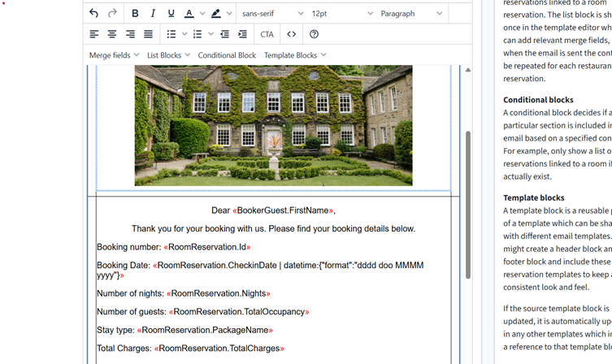Click the RoomReservation.Nights merge field
Image resolution: width=612 pixels, height=364 pixels.
coord(219,293)
